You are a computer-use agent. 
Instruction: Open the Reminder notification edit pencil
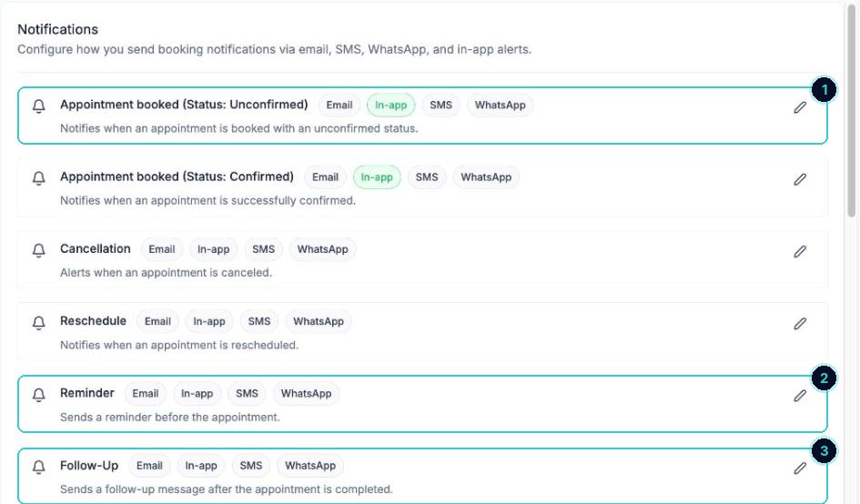[800, 396]
